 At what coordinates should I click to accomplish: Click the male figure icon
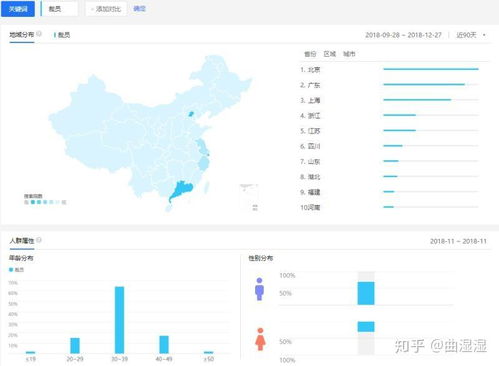coord(259,289)
